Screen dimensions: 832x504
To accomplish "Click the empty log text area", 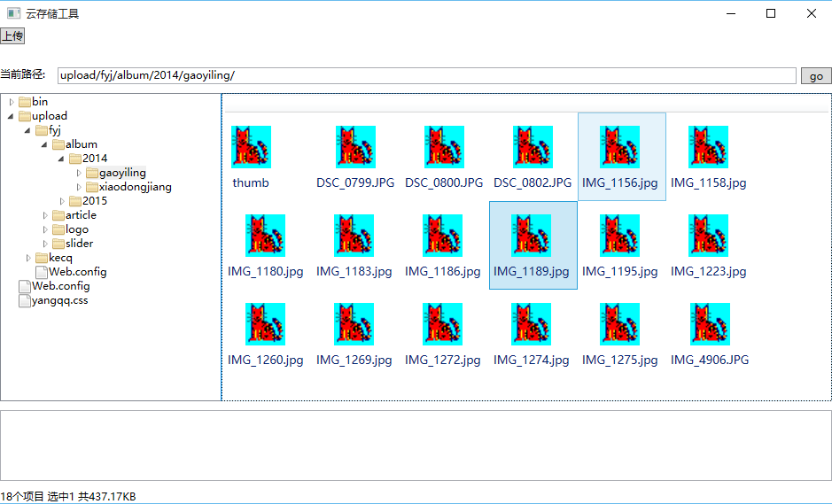I will [x=416, y=446].
